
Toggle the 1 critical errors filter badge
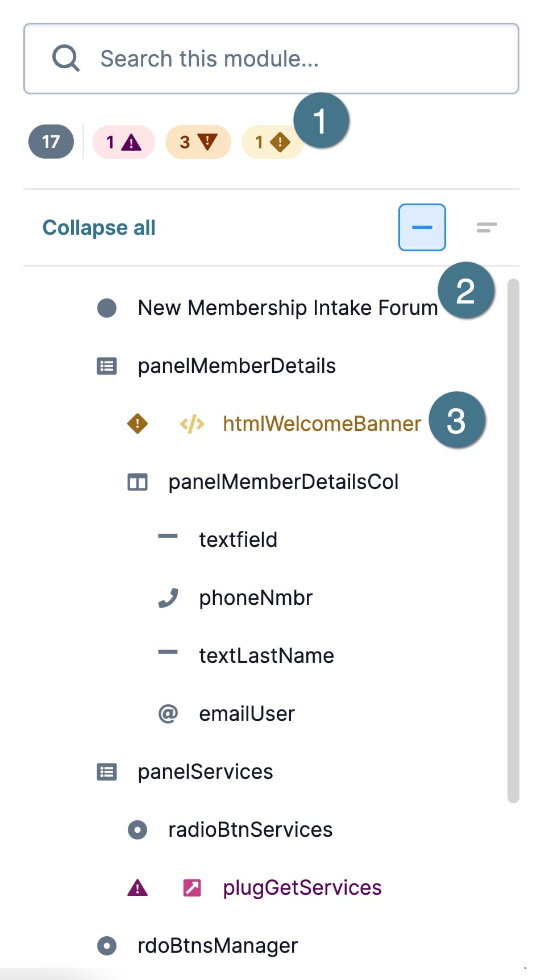click(x=124, y=142)
